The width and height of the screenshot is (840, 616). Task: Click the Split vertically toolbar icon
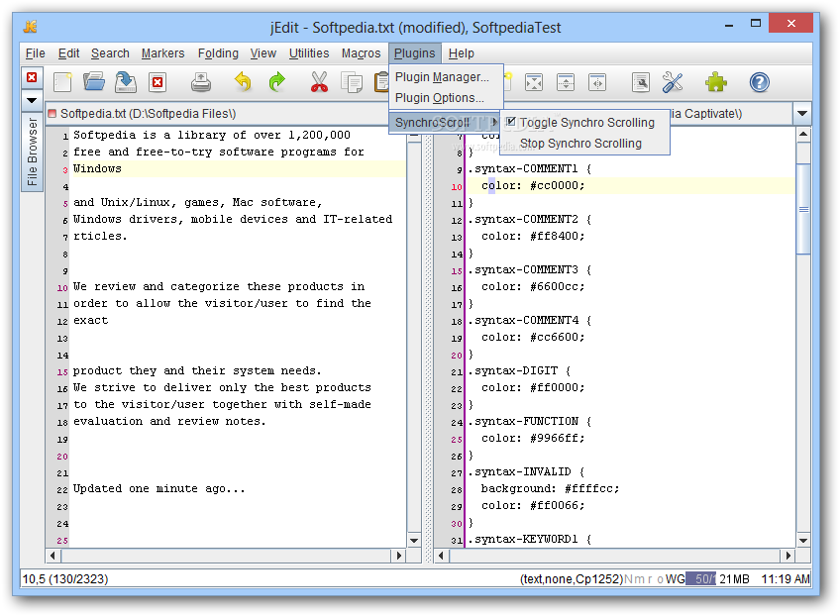coord(597,82)
